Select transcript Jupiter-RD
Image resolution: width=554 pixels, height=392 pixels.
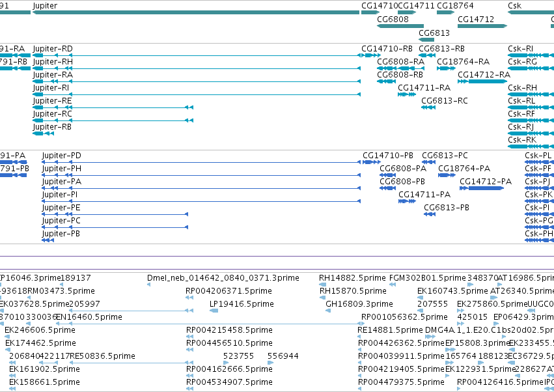197,55
